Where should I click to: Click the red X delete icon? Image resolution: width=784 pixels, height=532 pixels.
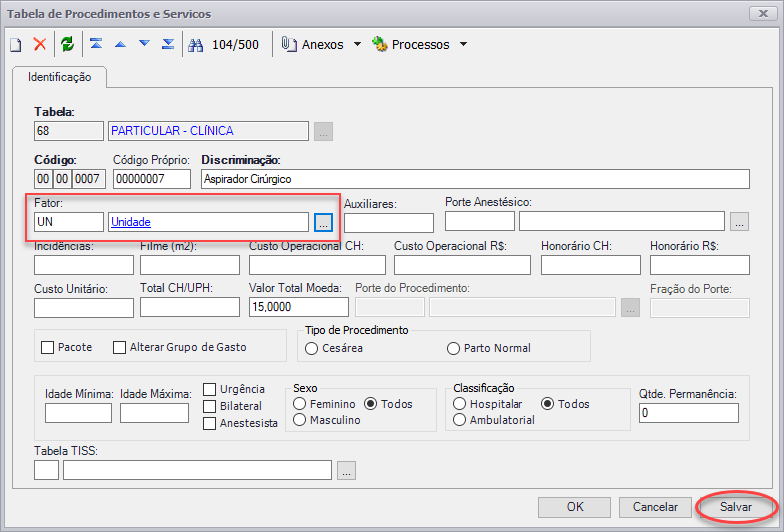40,44
